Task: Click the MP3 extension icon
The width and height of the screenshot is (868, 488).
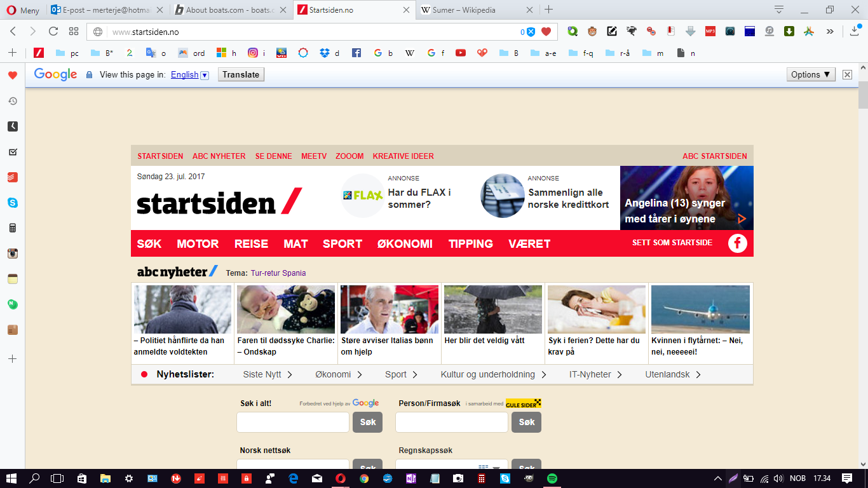Action: click(x=710, y=31)
